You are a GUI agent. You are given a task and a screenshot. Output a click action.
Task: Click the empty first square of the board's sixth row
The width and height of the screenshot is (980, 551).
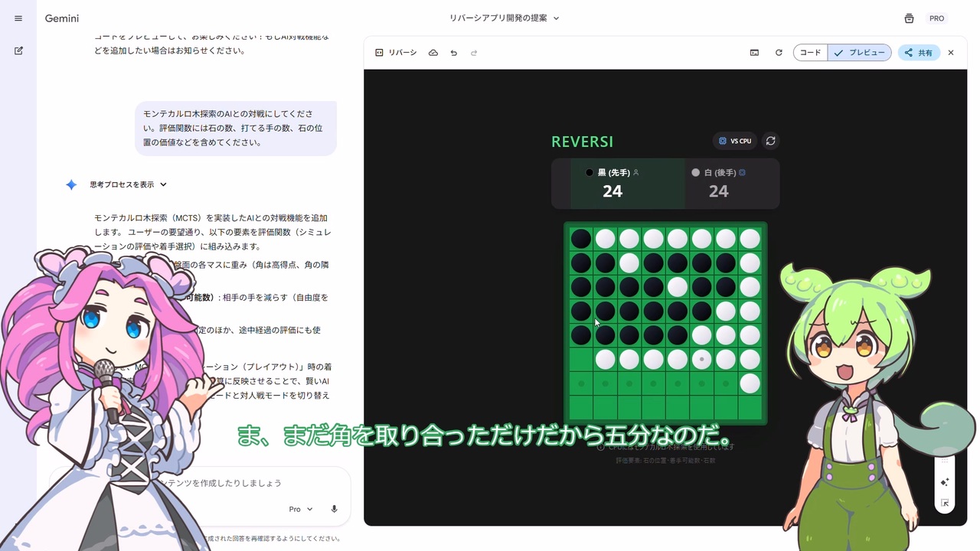point(581,359)
